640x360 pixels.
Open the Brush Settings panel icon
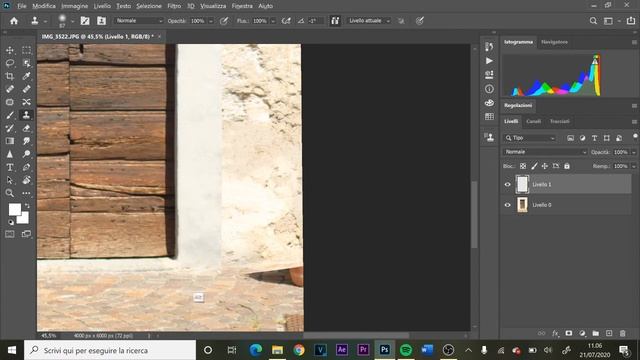pyautogui.click(x=85, y=21)
